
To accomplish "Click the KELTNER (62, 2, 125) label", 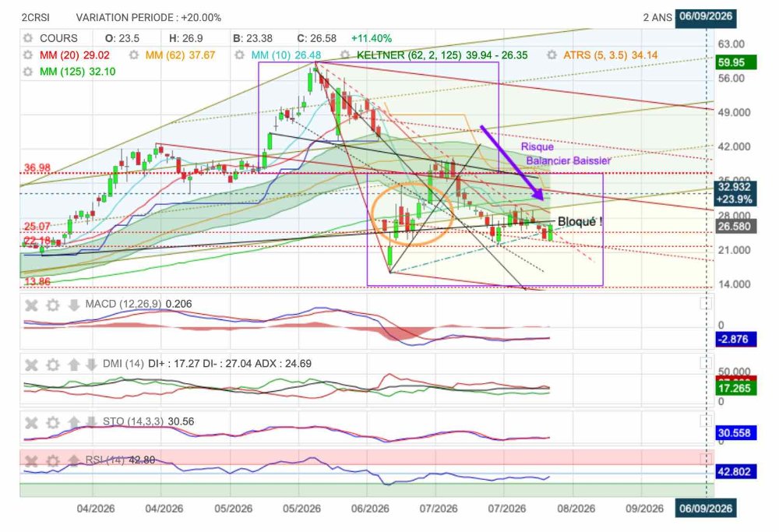I will click(x=409, y=55).
